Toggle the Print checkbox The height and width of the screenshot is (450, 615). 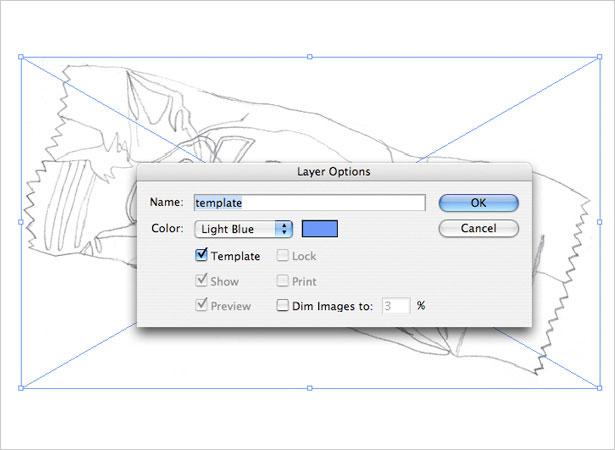[282, 281]
